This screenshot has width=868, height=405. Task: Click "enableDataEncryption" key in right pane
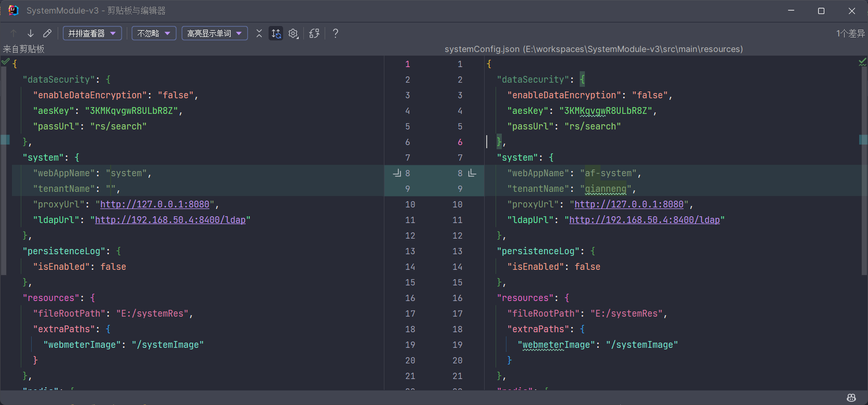[564, 95]
